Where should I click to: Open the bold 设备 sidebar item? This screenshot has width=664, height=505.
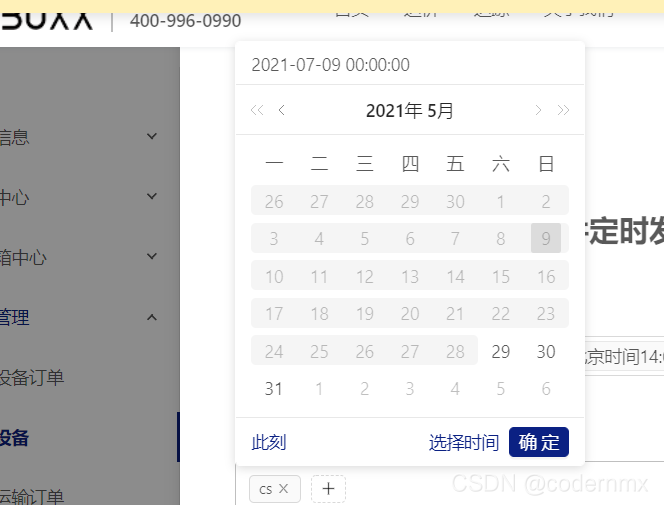coord(14,438)
